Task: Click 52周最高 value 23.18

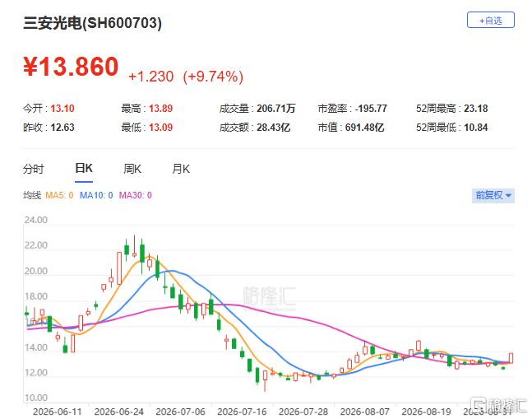Action: [476, 109]
